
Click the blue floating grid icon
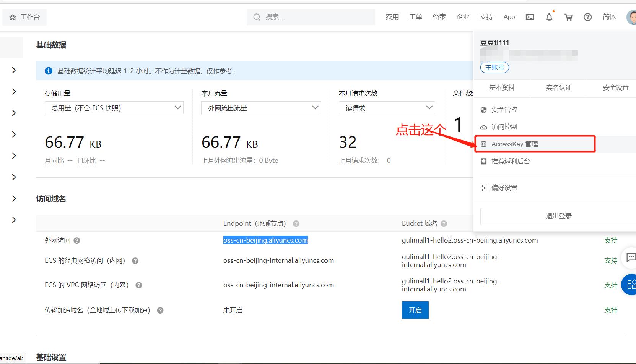click(629, 285)
